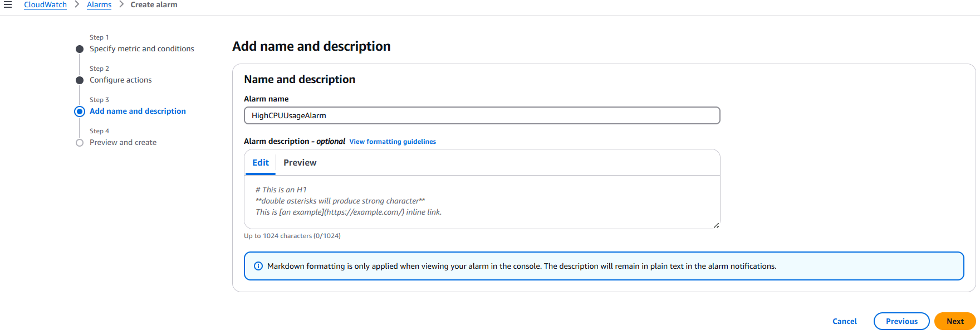980x334 pixels.
Task: Click the Step 2 circle marker
Action: coord(80,80)
